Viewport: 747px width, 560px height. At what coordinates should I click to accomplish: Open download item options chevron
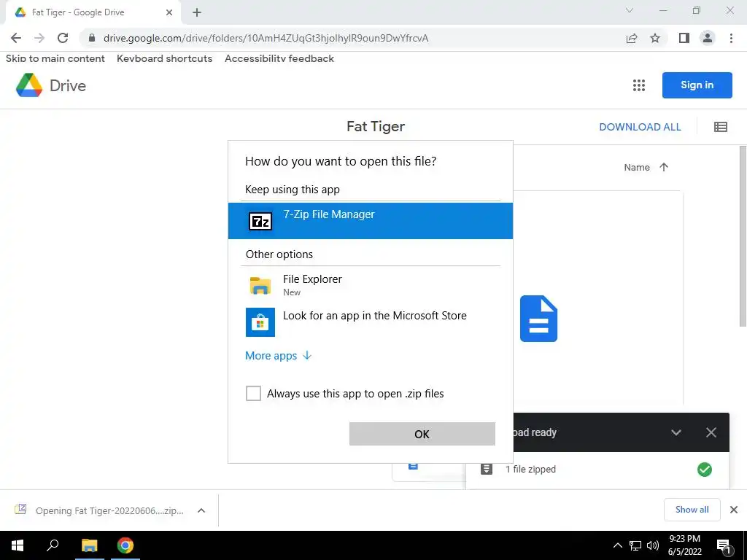(201, 510)
